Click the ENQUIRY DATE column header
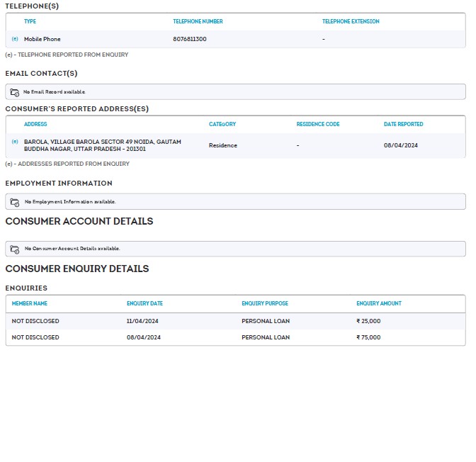 click(144, 303)
